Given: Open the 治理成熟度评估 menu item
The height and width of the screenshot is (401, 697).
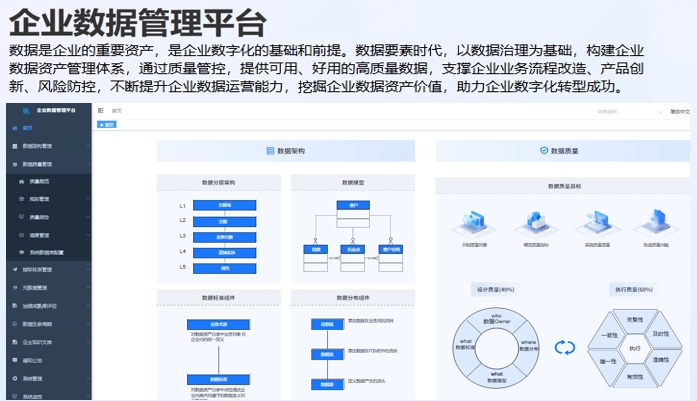Looking at the screenshot, I should point(49,306).
